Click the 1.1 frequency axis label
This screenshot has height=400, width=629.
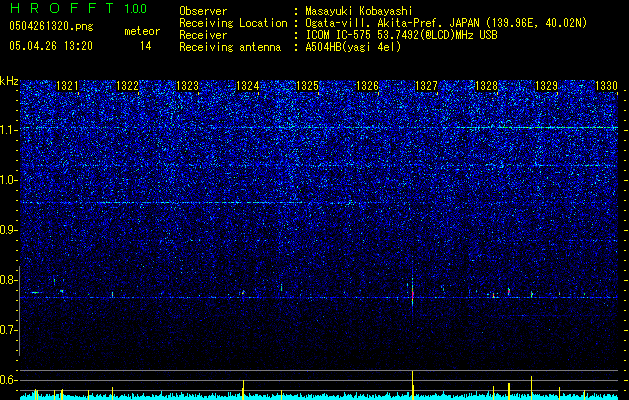[9, 130]
